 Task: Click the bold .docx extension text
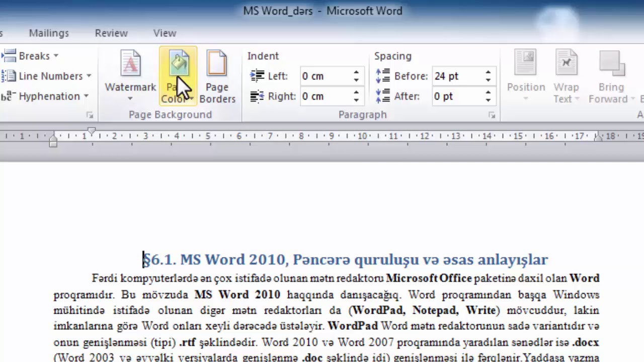point(586,343)
